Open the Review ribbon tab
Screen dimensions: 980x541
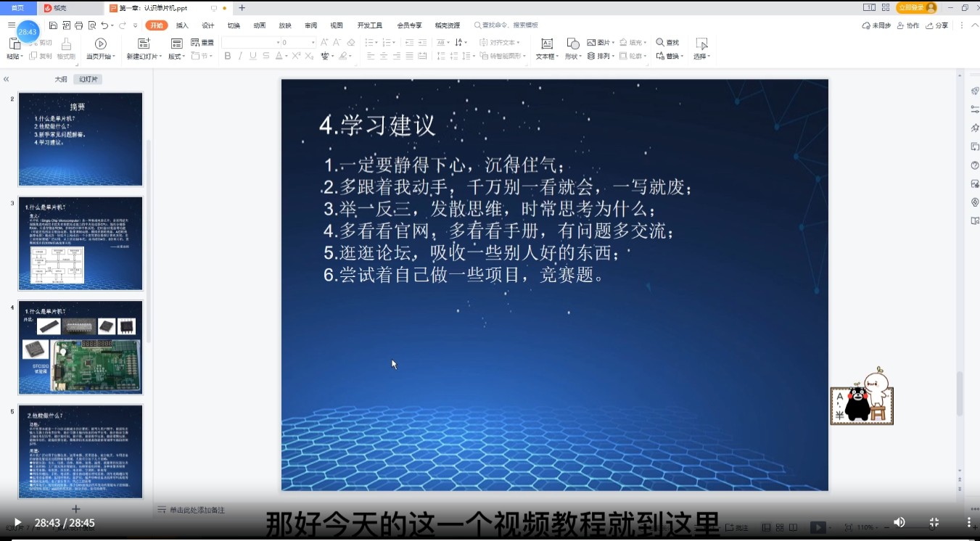pos(310,25)
